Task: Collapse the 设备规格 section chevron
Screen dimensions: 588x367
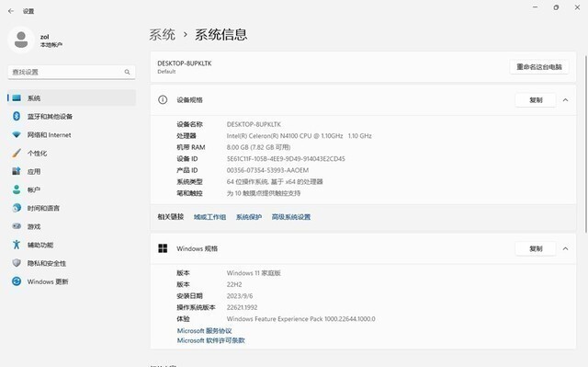Action: coord(566,100)
